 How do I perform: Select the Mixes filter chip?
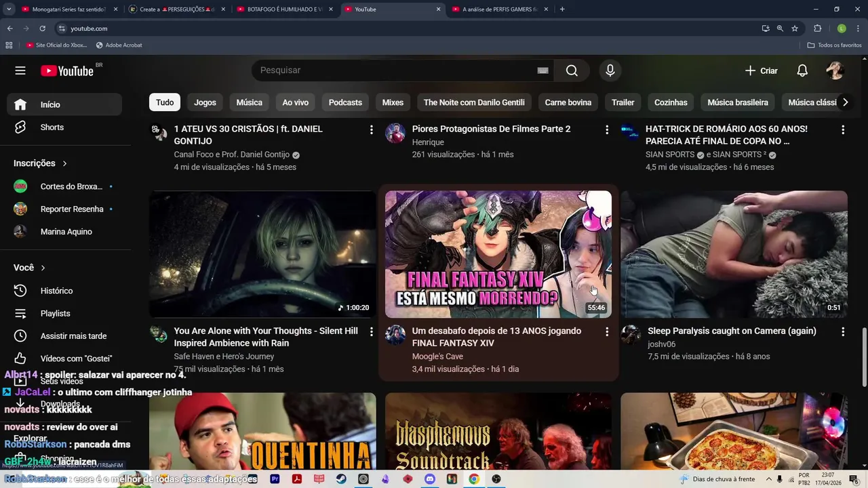coord(393,102)
